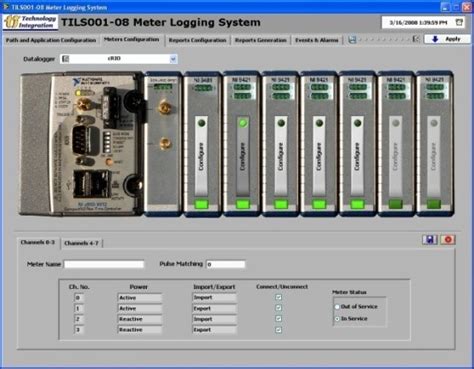Image resolution: width=474 pixels, height=369 pixels.
Task: Switch to Path and Application Configuration tab
Action: 51,40
